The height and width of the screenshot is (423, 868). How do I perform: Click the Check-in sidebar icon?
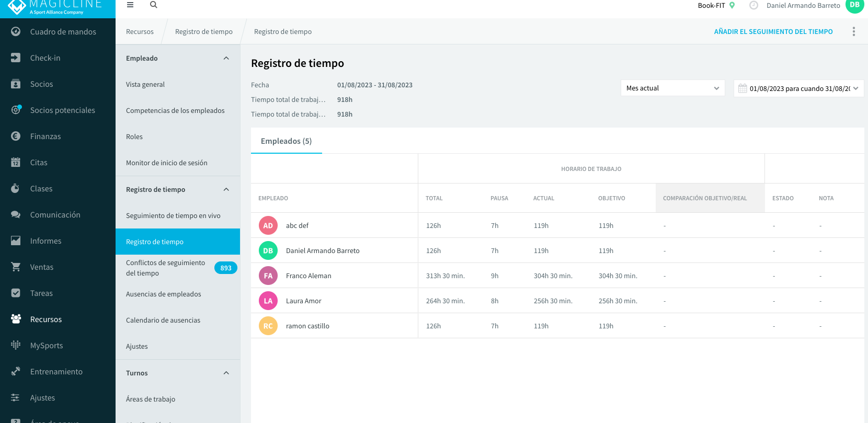click(x=16, y=58)
